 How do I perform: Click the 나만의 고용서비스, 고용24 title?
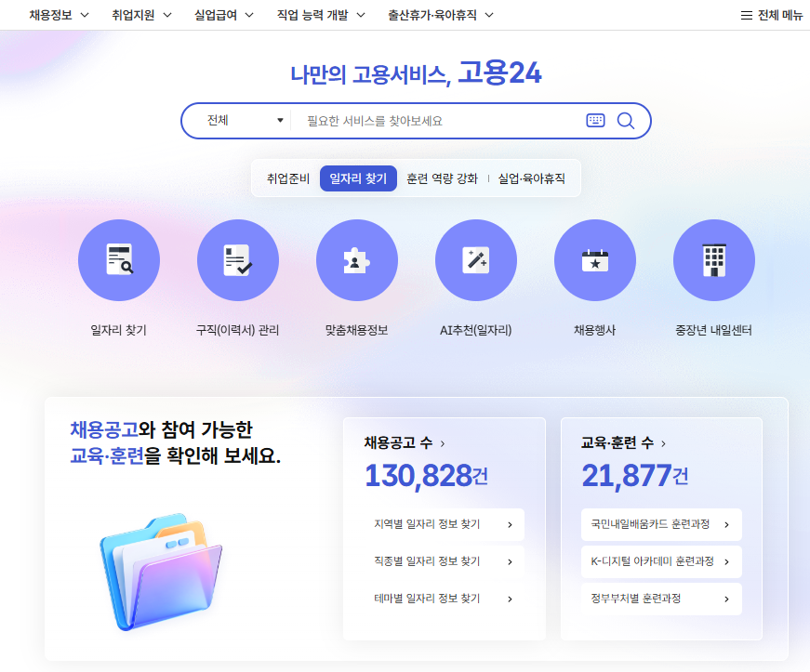(x=416, y=72)
